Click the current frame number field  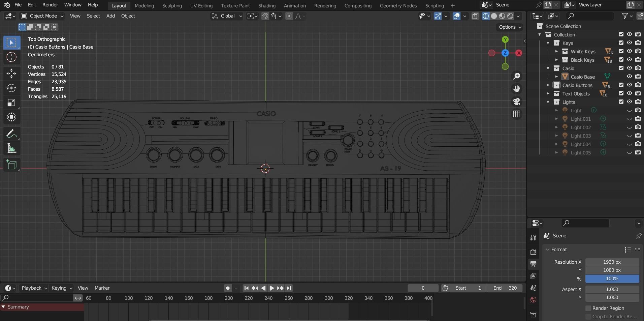click(x=423, y=288)
